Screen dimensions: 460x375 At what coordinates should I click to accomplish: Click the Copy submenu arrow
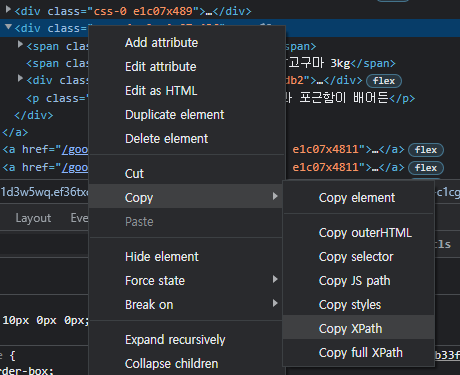click(x=275, y=196)
